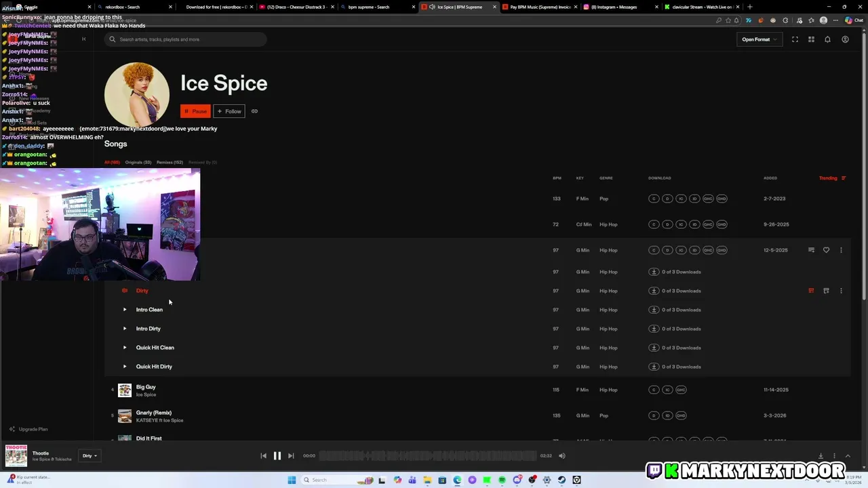Screen dimensions: 868x488
Task: Download Quick Hit Clean (QHC) of 72 BPM track
Action: 708,224
